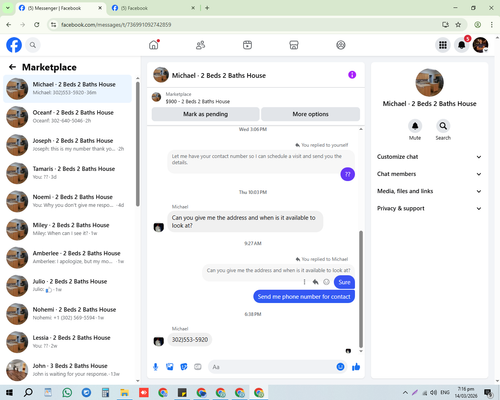Choose a sticker icon in composer
This screenshot has height=400, width=500.
[184, 367]
